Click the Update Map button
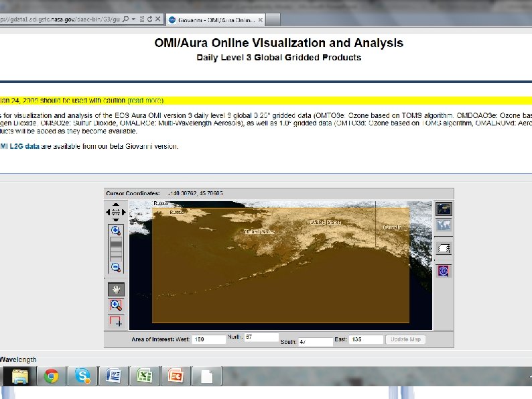532x399 pixels. click(405, 339)
